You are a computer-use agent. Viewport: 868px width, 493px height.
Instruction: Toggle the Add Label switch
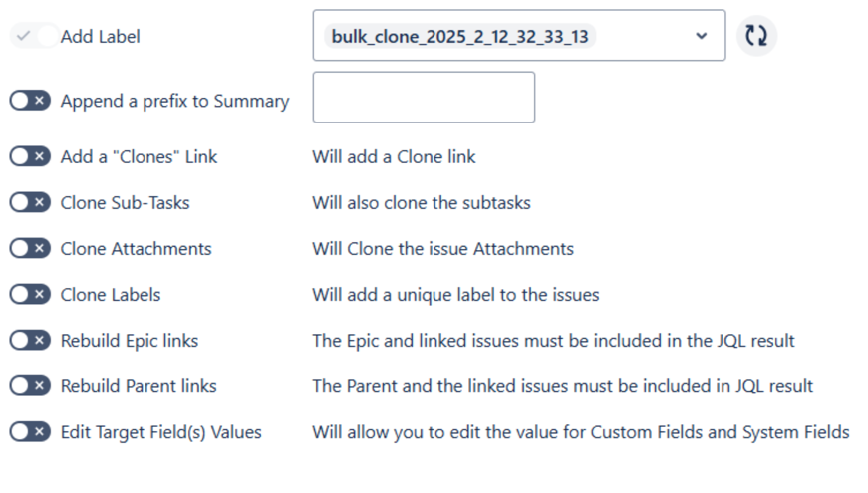click(x=29, y=36)
